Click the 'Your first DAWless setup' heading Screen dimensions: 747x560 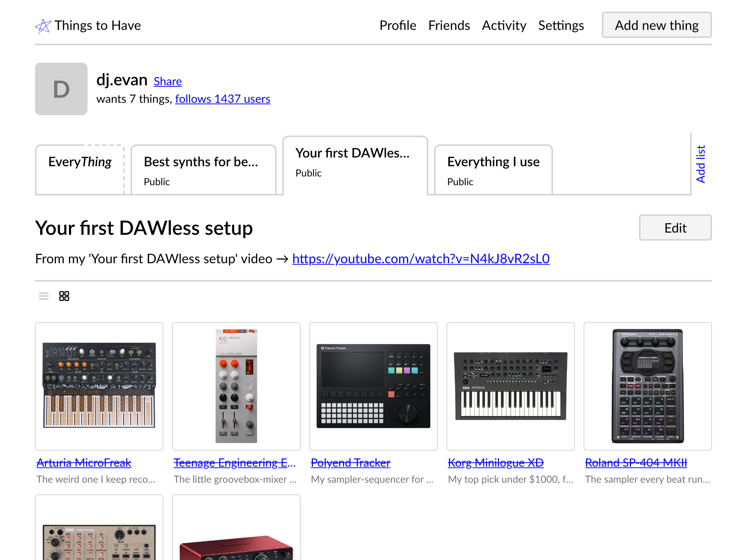pos(144,228)
